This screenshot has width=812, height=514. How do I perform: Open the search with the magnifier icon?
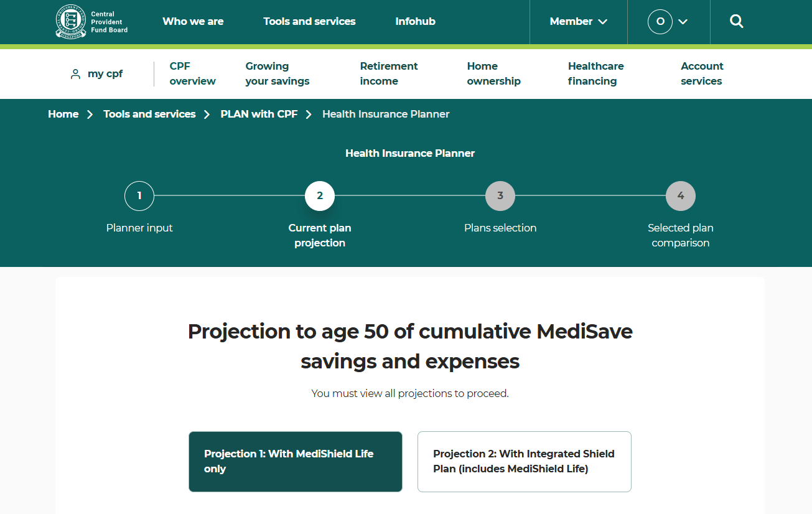coord(736,21)
